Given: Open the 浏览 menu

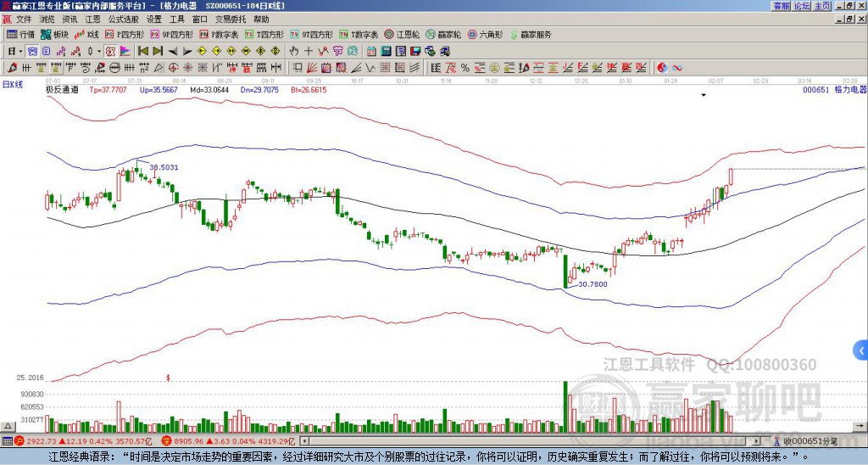Looking at the screenshot, I should click(47, 20).
